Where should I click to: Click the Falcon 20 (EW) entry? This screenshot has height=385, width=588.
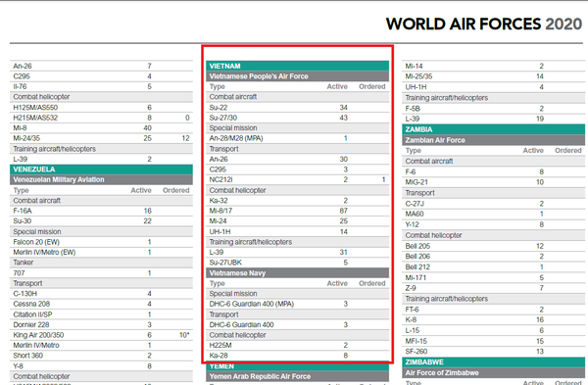tap(101, 242)
